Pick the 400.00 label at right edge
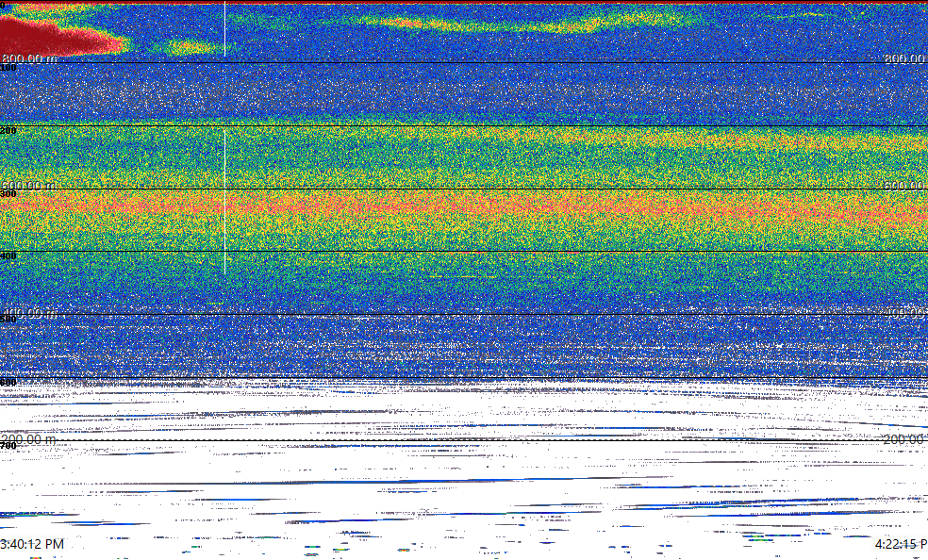Screen dimensions: 928x560 point(905,313)
